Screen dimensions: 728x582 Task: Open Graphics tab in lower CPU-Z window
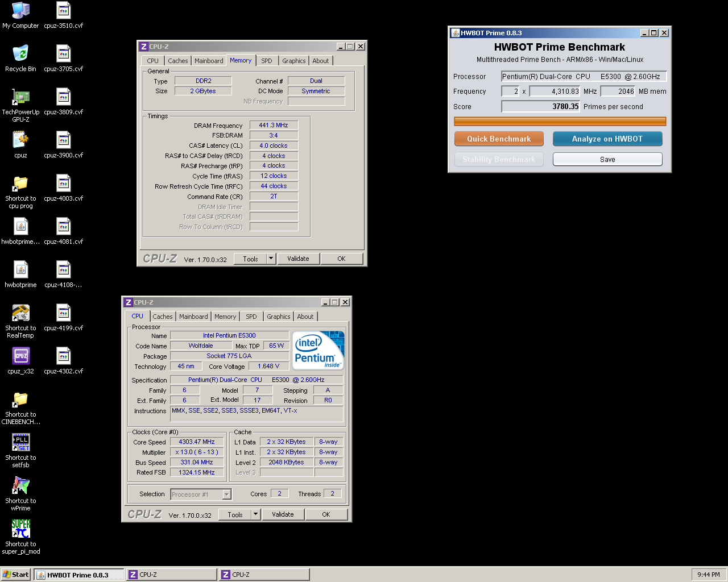click(278, 317)
